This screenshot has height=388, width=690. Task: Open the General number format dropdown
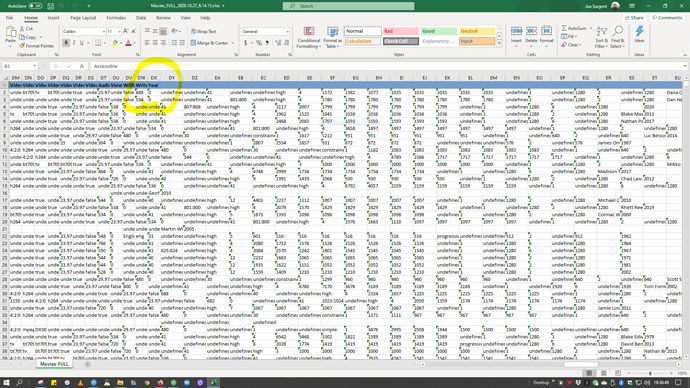click(x=287, y=32)
